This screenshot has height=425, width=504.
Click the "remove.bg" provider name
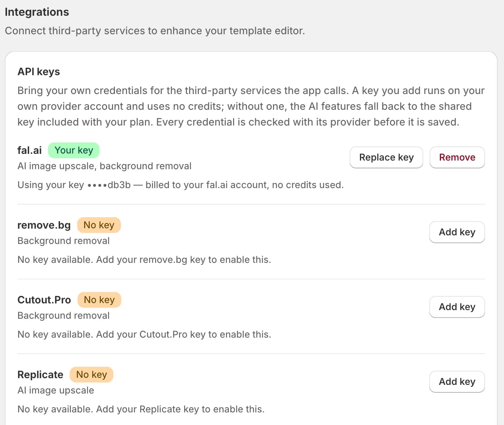44,225
